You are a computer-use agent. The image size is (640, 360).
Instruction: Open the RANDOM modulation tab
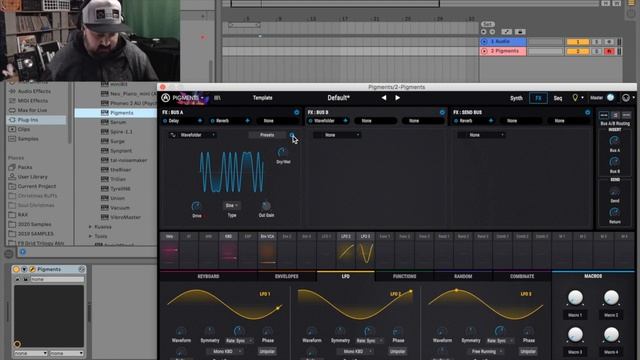pyautogui.click(x=463, y=276)
